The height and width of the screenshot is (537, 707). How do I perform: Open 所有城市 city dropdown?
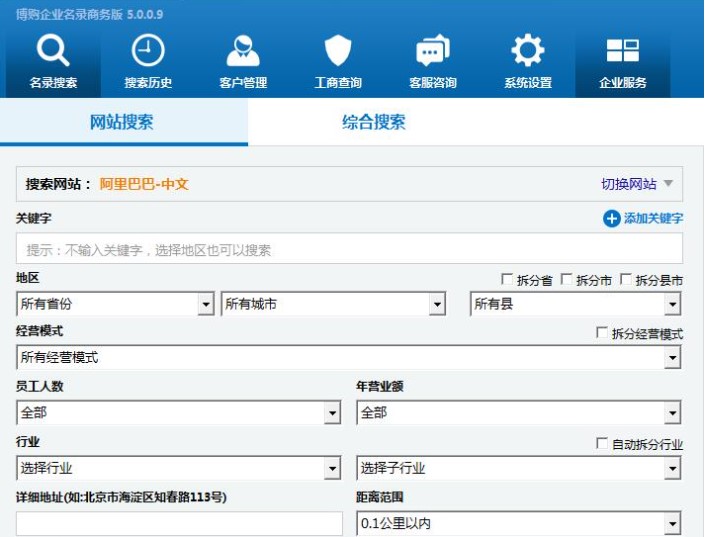pyautogui.click(x=333, y=304)
